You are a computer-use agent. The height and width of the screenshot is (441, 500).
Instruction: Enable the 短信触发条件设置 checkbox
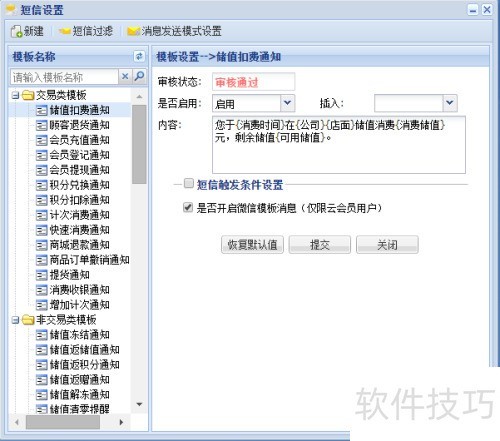189,183
